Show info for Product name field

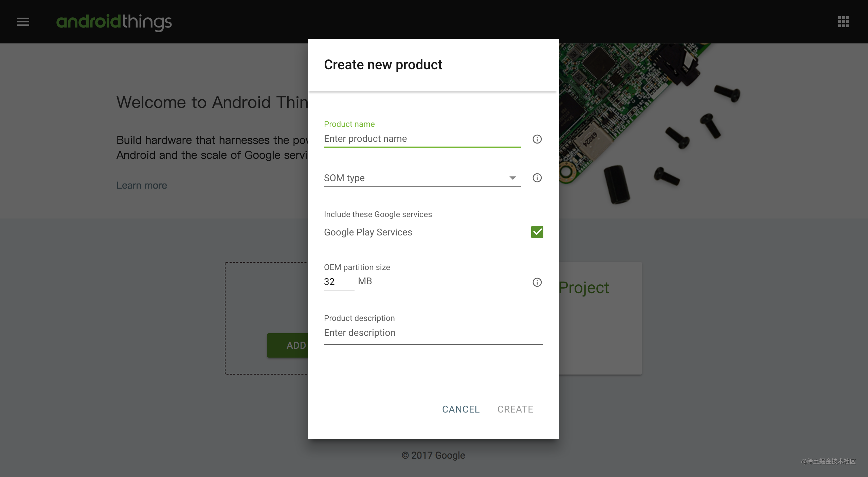click(x=537, y=139)
